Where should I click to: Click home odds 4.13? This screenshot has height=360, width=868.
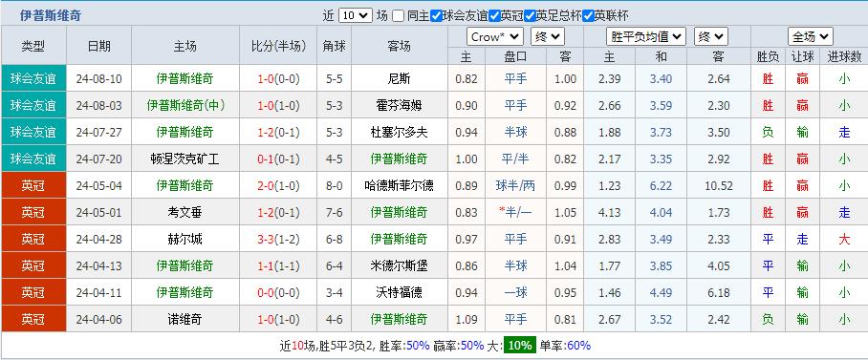610,212
